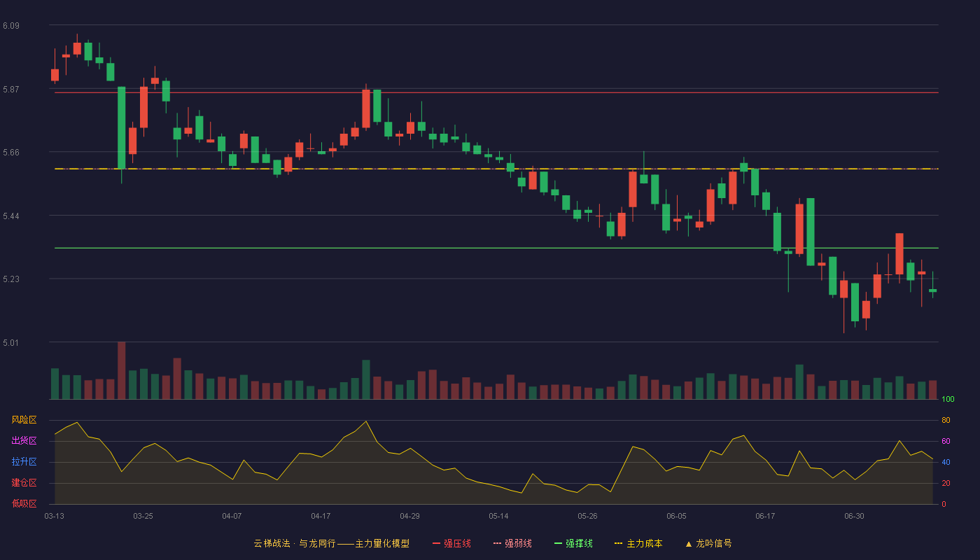Image resolution: width=980 pixels, height=560 pixels.
Task: Select the 建仓区 zone label
Action: coord(24,483)
